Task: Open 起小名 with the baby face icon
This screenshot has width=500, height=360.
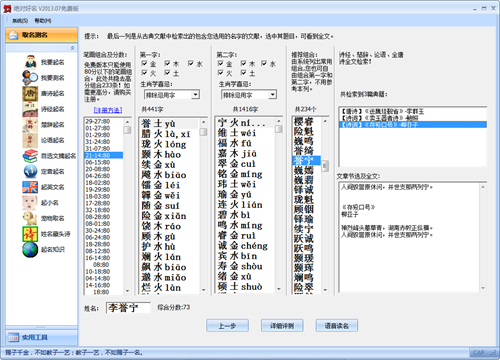Action: [41, 203]
